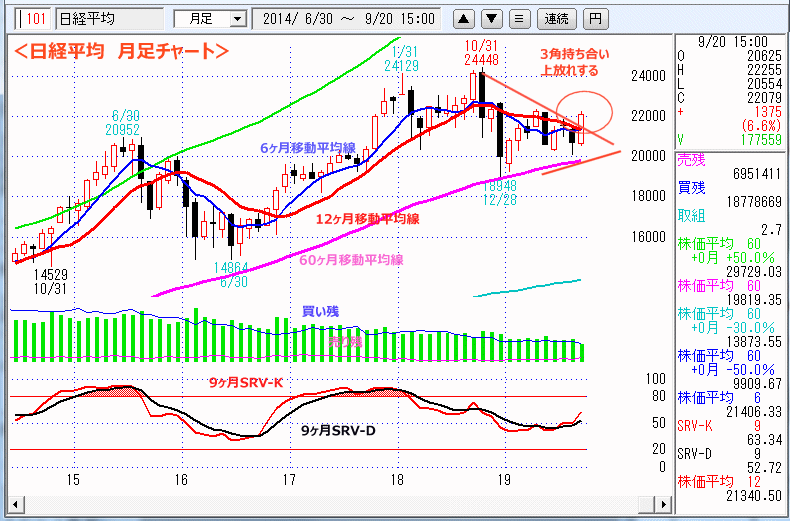This screenshot has width=790, height=521.
Task: Click the up triangle scroll button
Action: tap(465, 18)
